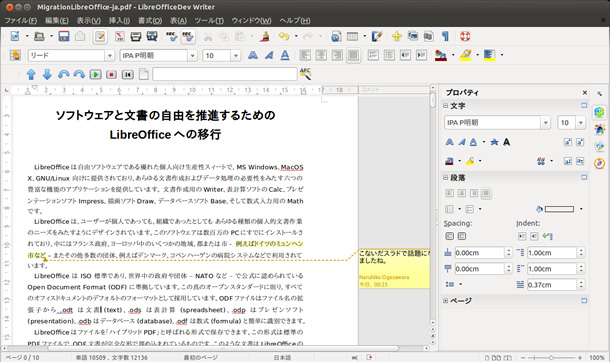Open the IPA P明朝 font name dropdown in toolbar
The width and height of the screenshot is (610, 362).
[192, 56]
